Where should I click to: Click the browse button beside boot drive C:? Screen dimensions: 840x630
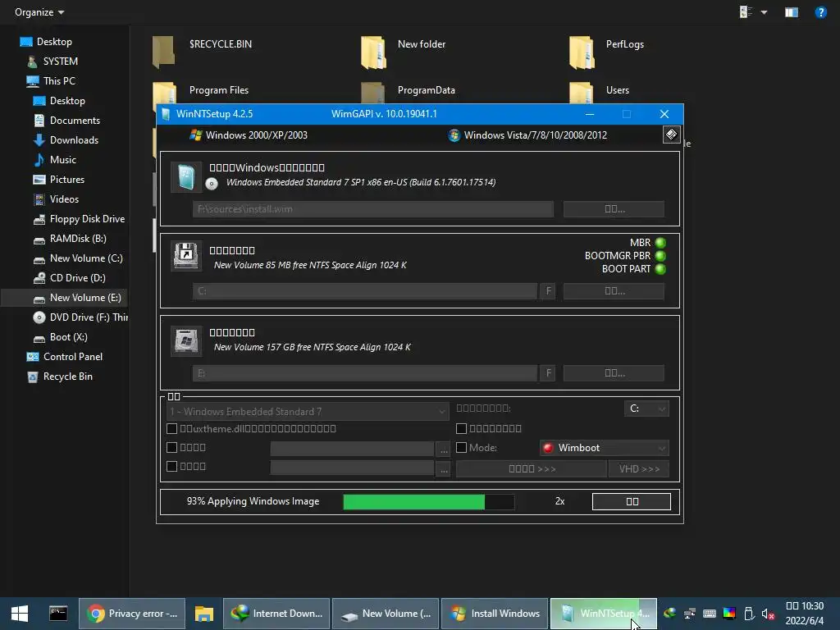pyautogui.click(x=614, y=291)
